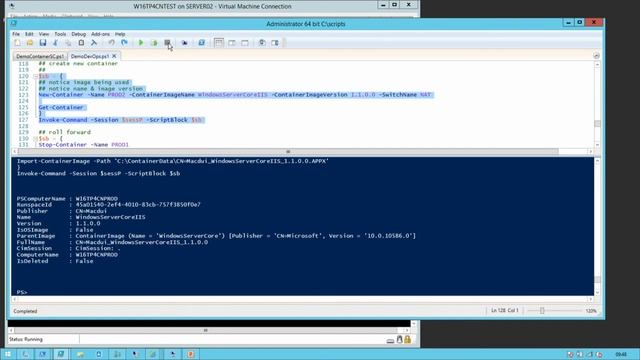
Task: Stop the operation with the Stop square icon
Action: pos(167,43)
